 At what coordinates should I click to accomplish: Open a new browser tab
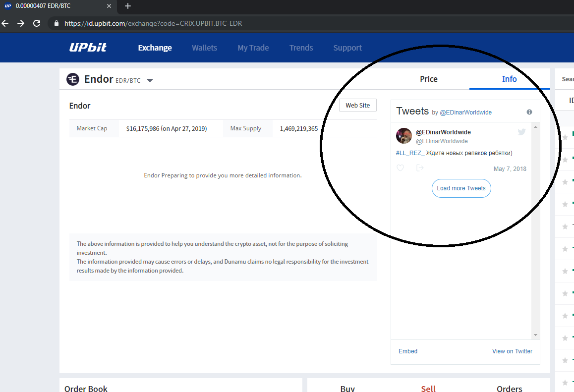(128, 6)
